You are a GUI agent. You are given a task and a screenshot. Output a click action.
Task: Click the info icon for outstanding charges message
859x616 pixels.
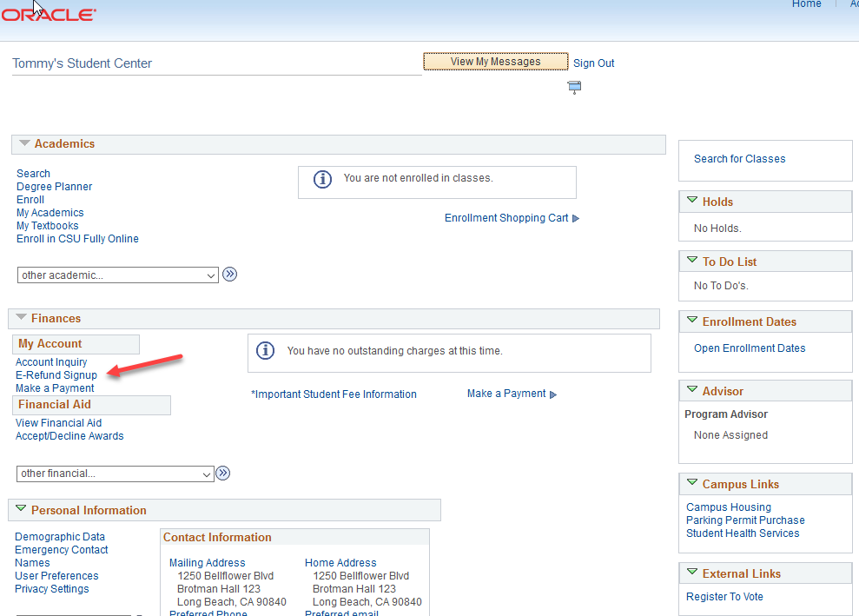(265, 350)
